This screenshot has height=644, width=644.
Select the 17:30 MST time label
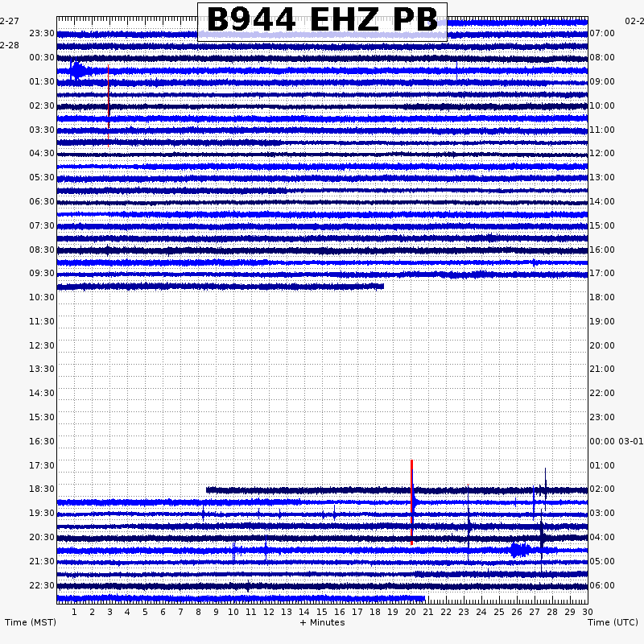pyautogui.click(x=42, y=466)
